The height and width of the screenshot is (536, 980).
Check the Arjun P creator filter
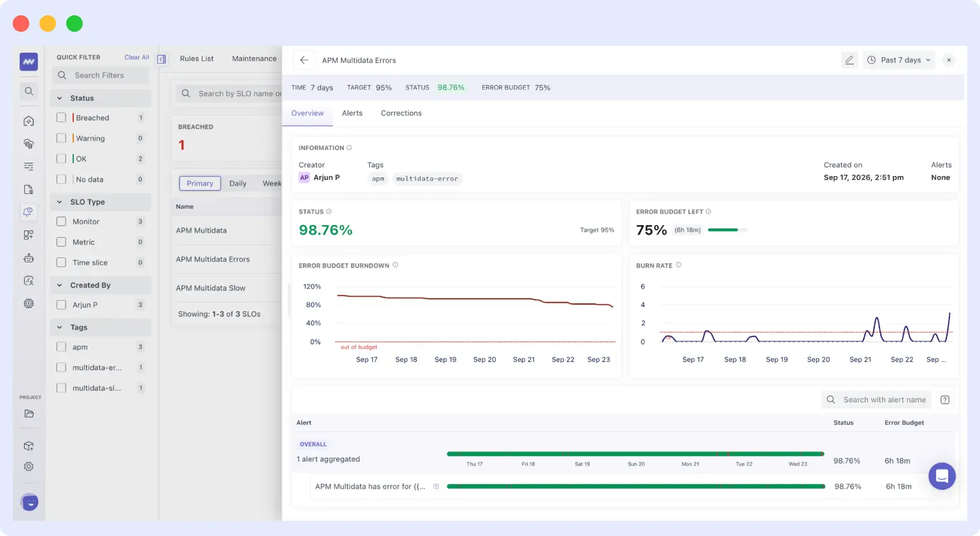pyautogui.click(x=61, y=305)
